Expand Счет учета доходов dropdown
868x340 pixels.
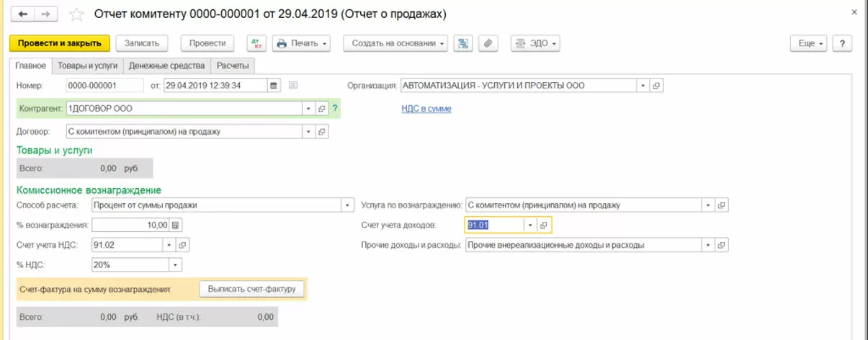(531, 225)
